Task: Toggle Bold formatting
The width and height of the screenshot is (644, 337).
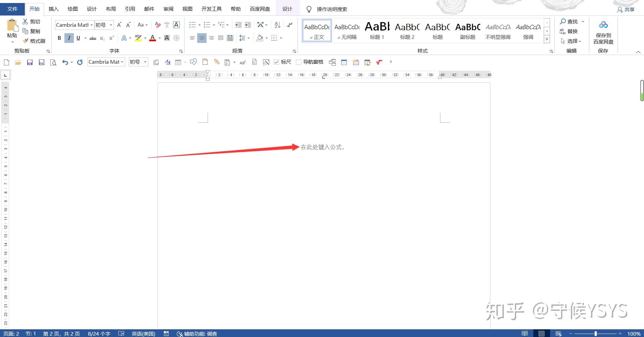Action: point(59,38)
